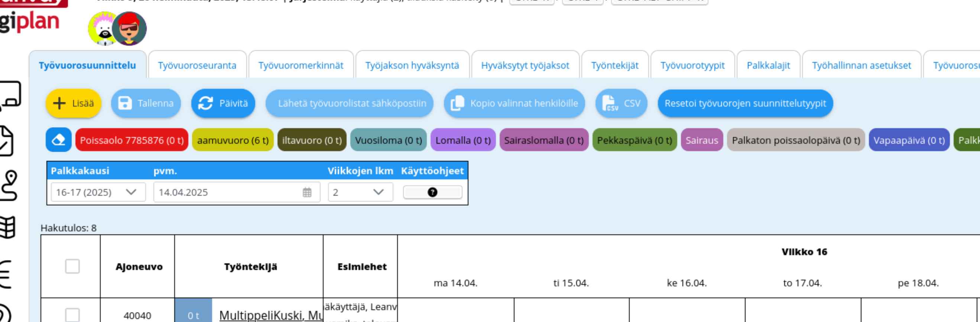980x322 pixels.
Task: Click Kopio valinnat henkilöille button
Action: 515,103
